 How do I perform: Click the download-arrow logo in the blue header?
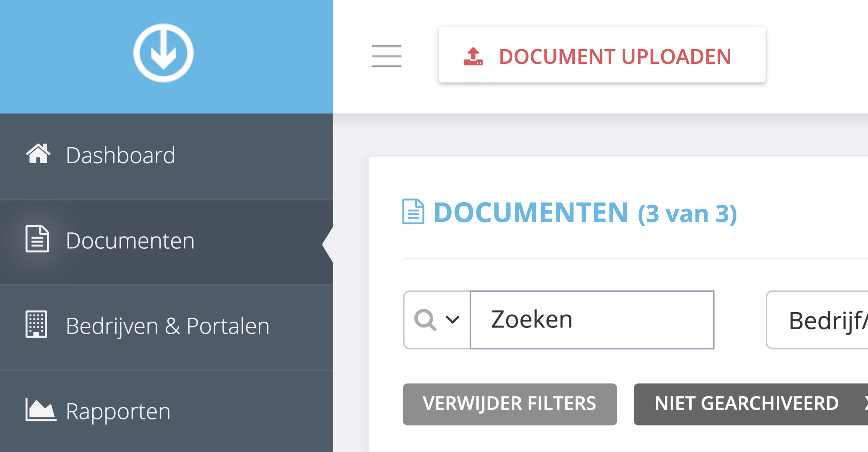[x=163, y=53]
